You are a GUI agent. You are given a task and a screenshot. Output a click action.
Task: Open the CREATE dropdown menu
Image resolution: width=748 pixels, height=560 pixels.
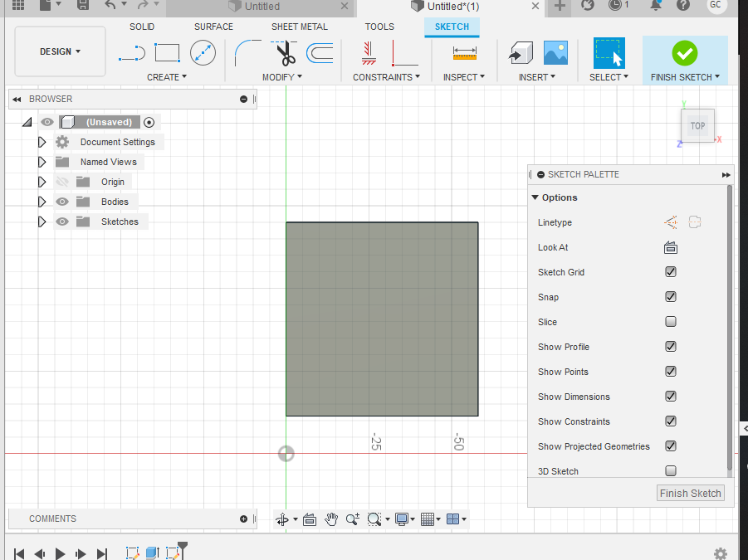click(167, 77)
